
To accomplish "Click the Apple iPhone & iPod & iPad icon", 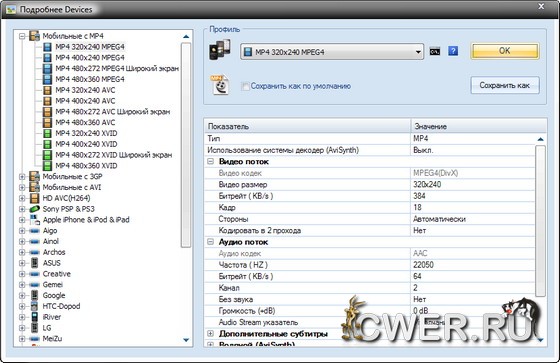I will point(35,219).
